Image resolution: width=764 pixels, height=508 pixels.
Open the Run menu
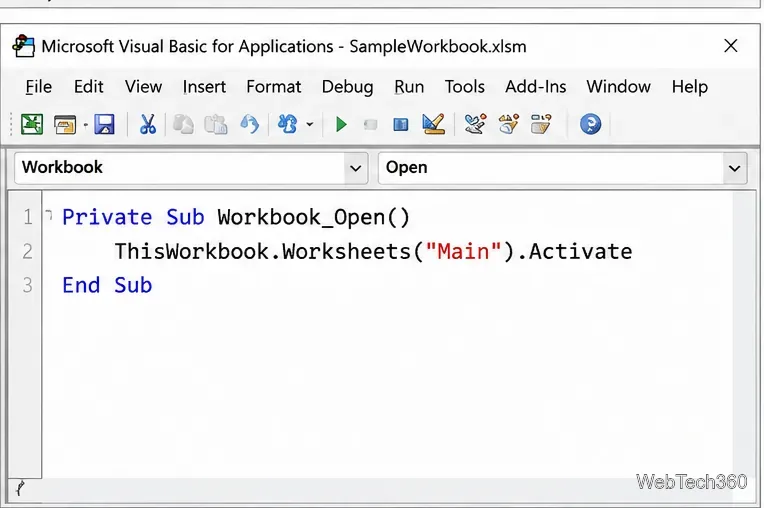(x=409, y=87)
